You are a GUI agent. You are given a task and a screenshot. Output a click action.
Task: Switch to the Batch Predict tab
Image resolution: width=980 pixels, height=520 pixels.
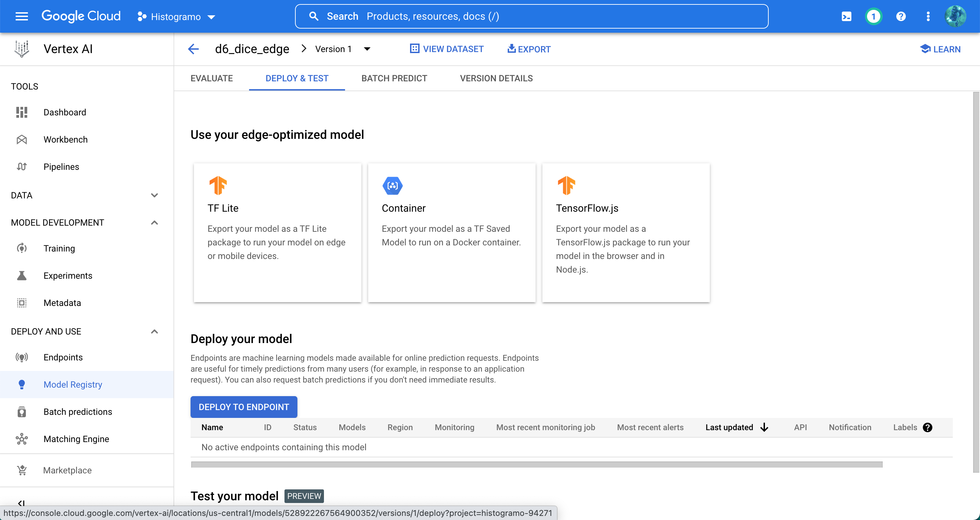point(394,79)
